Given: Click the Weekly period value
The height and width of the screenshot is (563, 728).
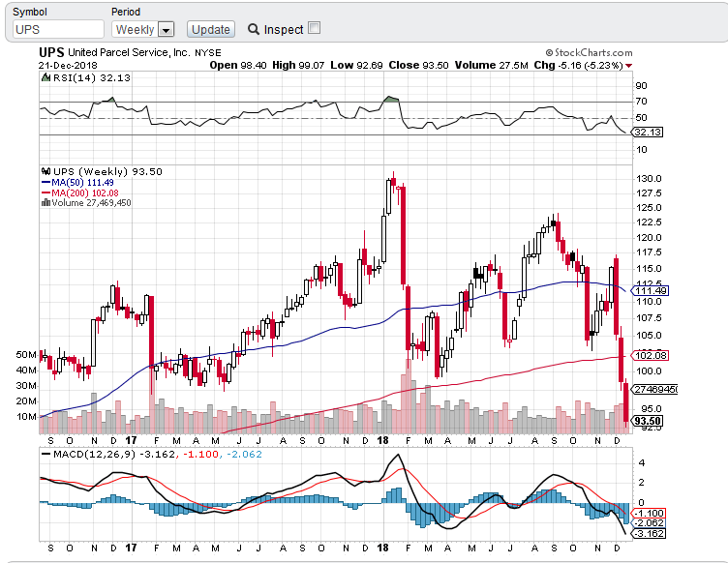Looking at the screenshot, I should (x=135, y=30).
